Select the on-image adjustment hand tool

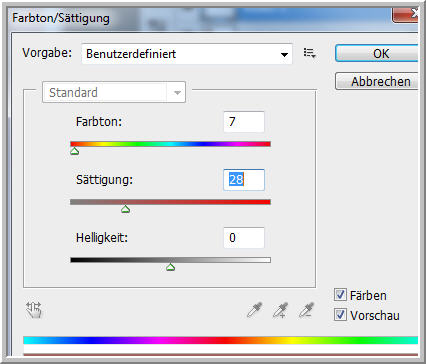pyautogui.click(x=34, y=310)
